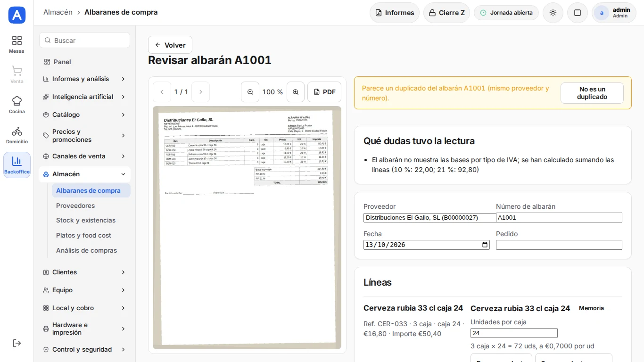Go to the previous preview page

coord(162,92)
